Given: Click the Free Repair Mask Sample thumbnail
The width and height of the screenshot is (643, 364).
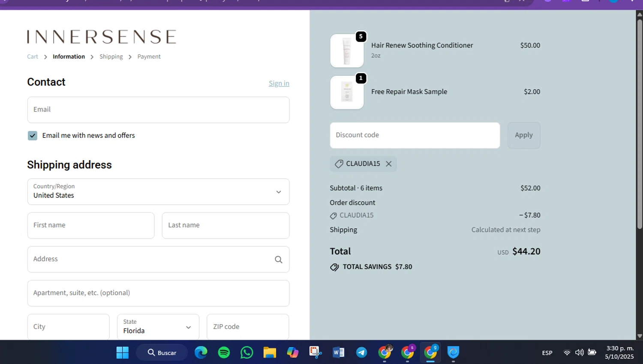Looking at the screenshot, I should point(347,92).
